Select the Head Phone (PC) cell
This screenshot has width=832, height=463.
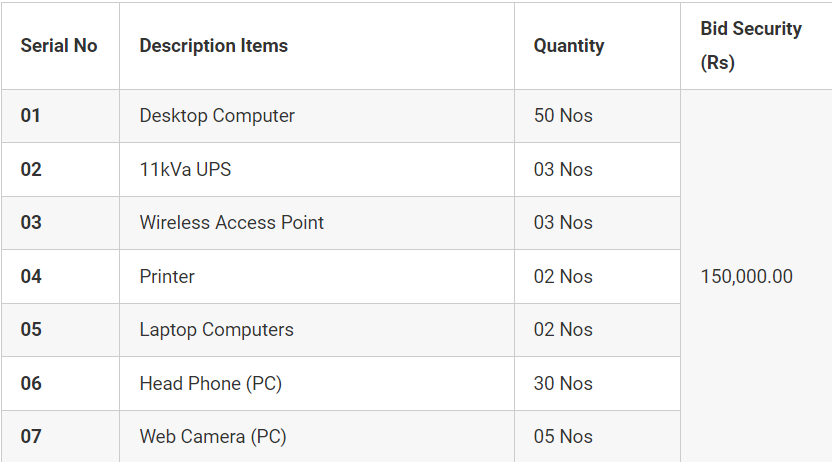pos(205,384)
